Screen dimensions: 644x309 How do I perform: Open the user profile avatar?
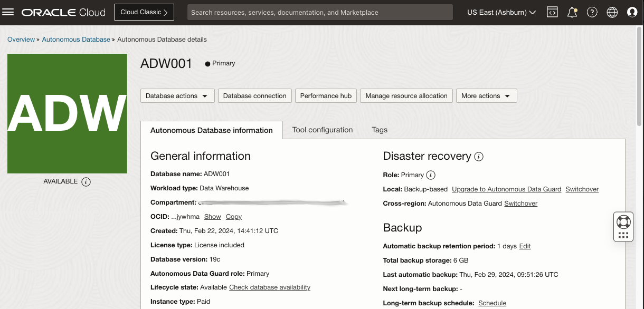pyautogui.click(x=632, y=12)
